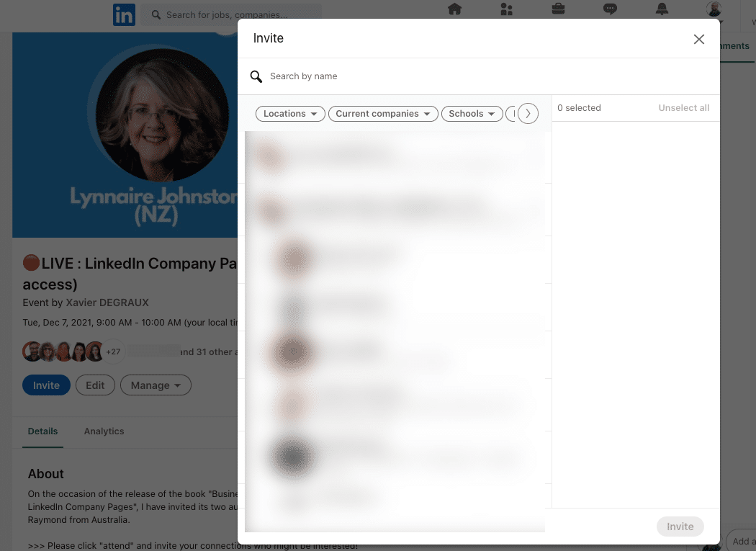
Task: Go to LinkedIn Home icon
Action: pyautogui.click(x=454, y=9)
